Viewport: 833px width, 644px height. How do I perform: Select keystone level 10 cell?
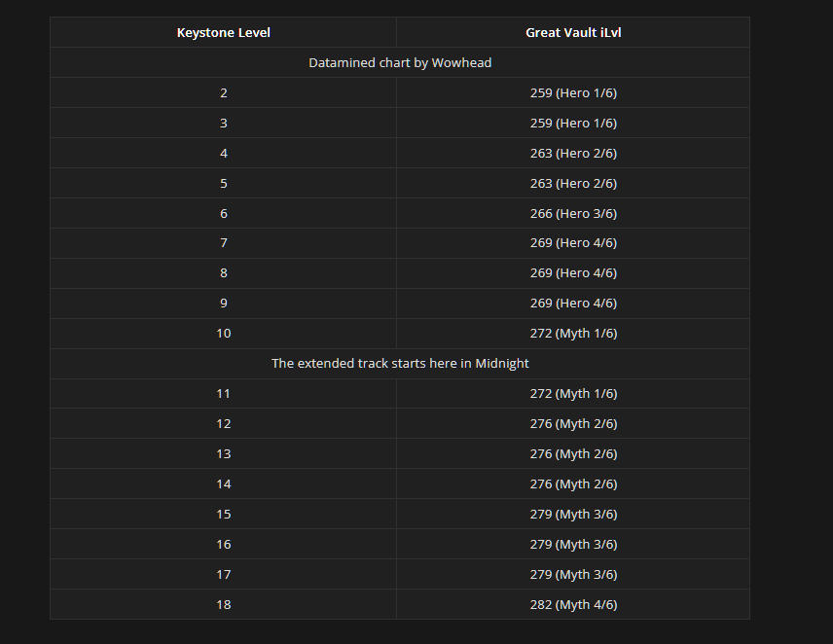(223, 333)
